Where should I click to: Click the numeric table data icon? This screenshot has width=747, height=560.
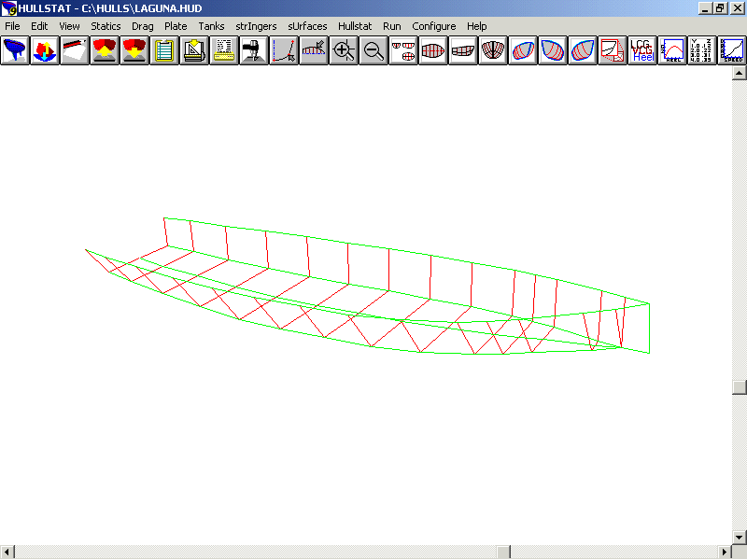[701, 50]
